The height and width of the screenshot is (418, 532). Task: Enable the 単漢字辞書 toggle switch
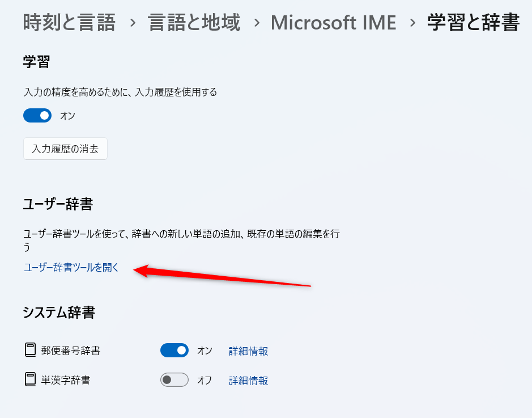click(174, 380)
